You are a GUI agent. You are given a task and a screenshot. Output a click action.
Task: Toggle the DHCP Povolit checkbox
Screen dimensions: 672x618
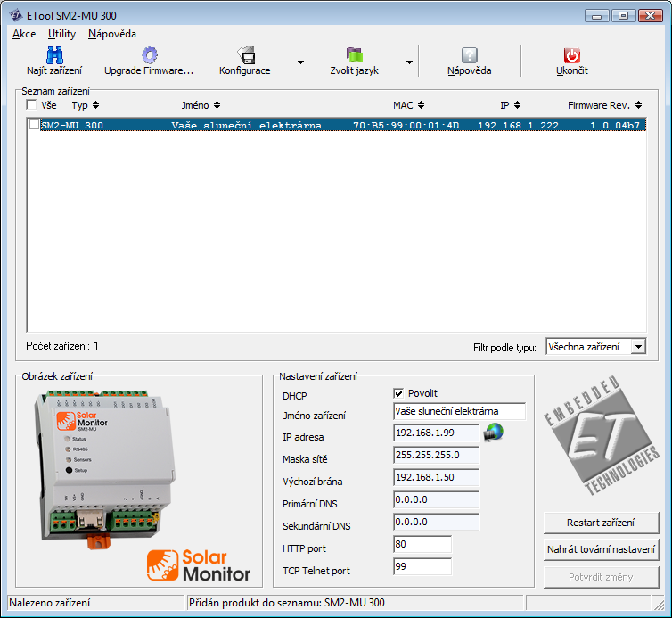(398, 393)
